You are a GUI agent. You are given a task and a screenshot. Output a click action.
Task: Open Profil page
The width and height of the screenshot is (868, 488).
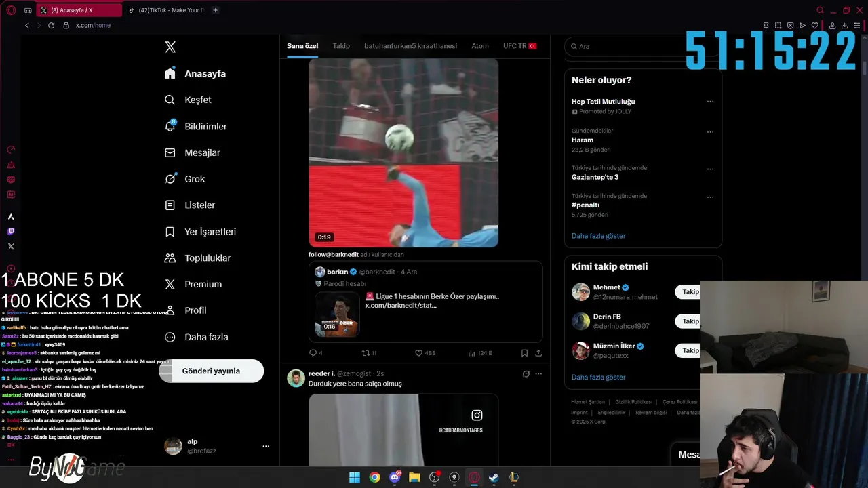pos(185,310)
